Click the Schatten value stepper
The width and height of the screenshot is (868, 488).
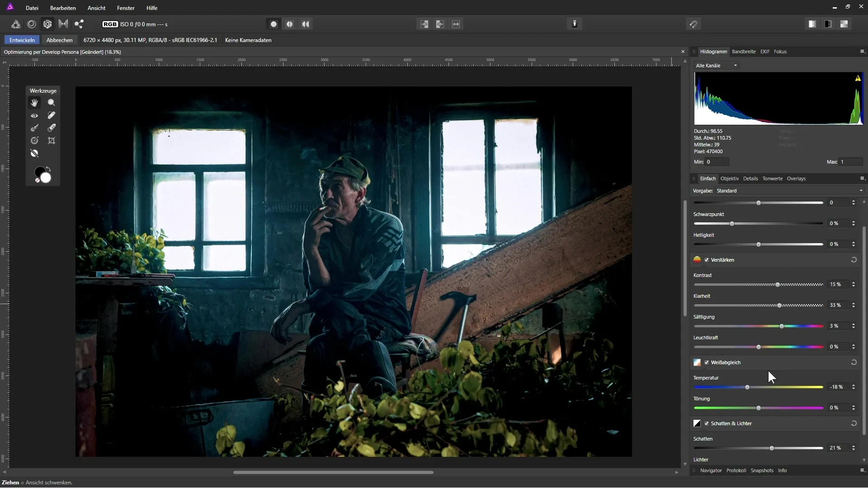click(x=854, y=448)
